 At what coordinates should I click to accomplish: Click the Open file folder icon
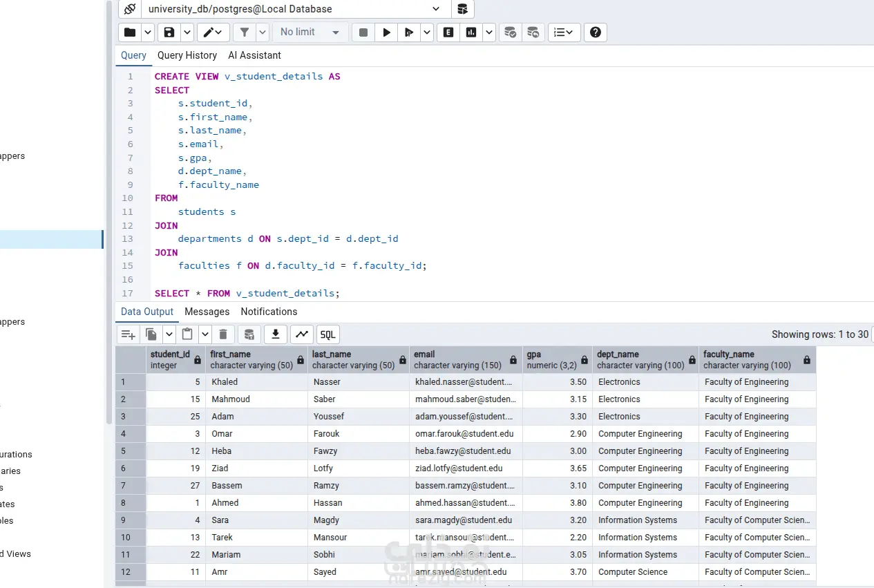click(x=129, y=32)
